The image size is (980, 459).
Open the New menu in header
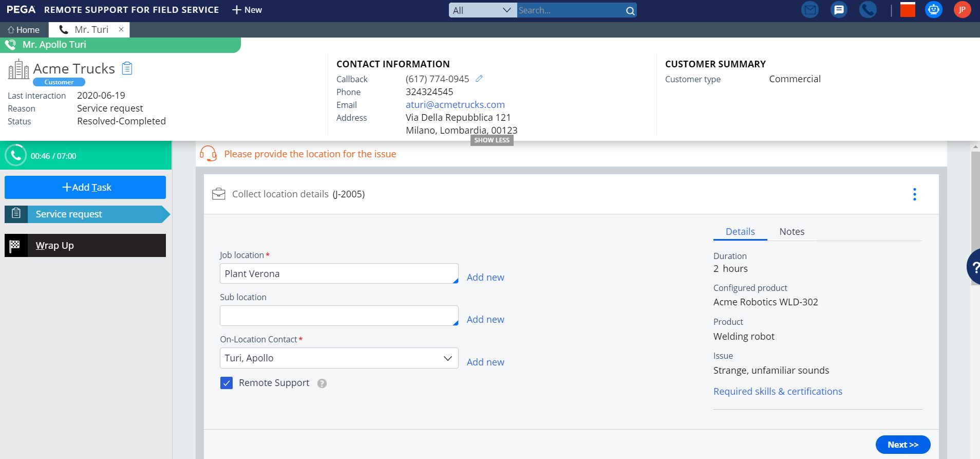[247, 10]
